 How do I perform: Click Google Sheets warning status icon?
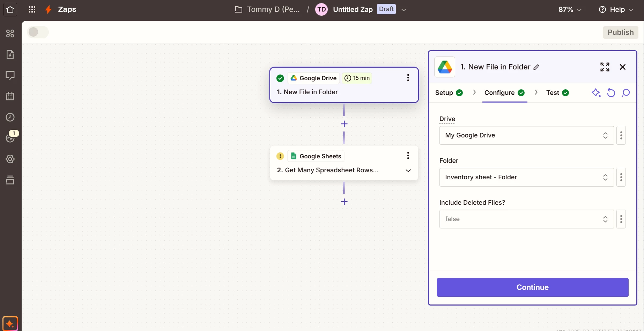pyautogui.click(x=280, y=156)
